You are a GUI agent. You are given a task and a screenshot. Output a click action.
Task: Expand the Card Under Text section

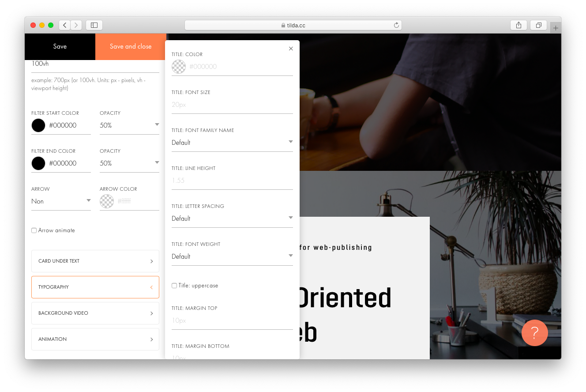coord(95,261)
